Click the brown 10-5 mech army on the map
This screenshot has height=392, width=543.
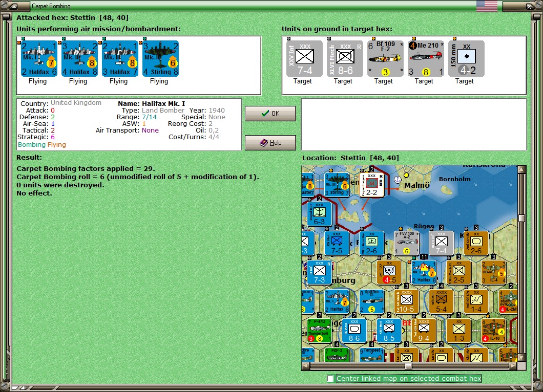[407, 301]
